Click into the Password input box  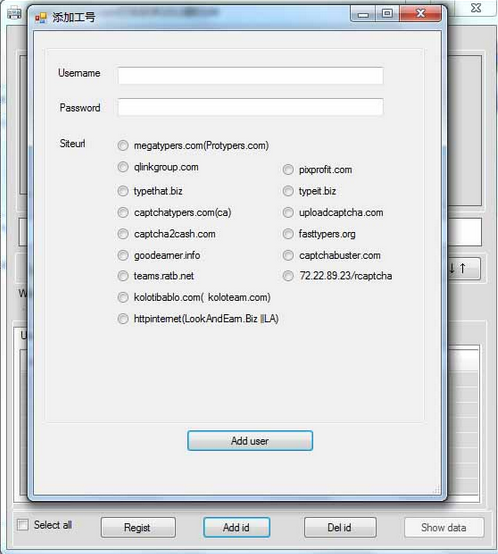(250, 107)
